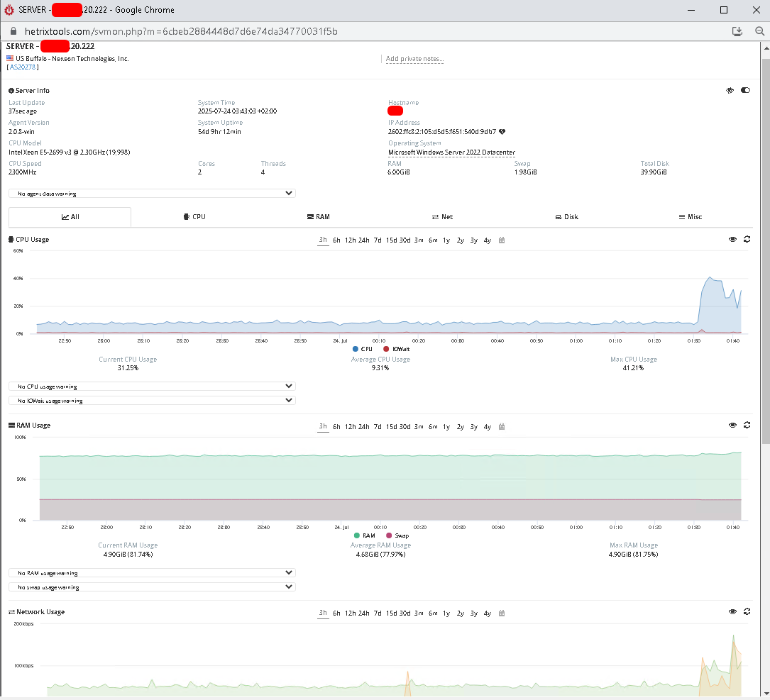Viewport: 770px width, 700px height.
Task: Open the No CPU usage warning dropdown
Action: click(x=153, y=387)
